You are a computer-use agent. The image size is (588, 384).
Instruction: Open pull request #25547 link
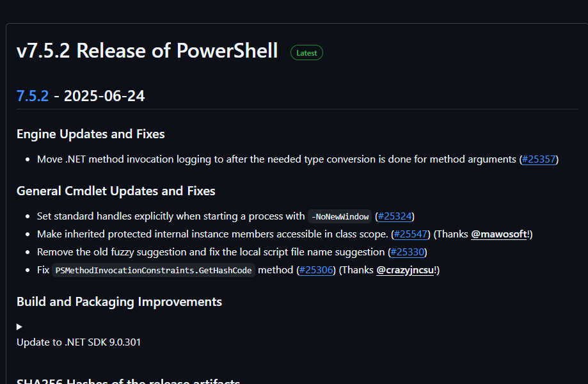click(411, 234)
